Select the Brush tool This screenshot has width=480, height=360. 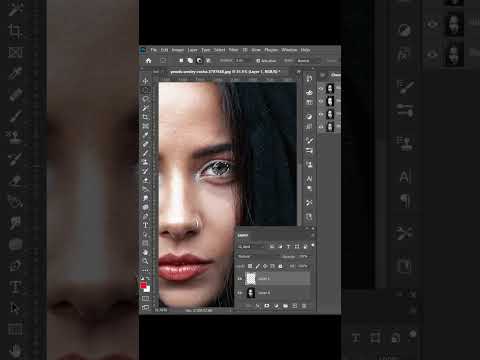[146, 153]
